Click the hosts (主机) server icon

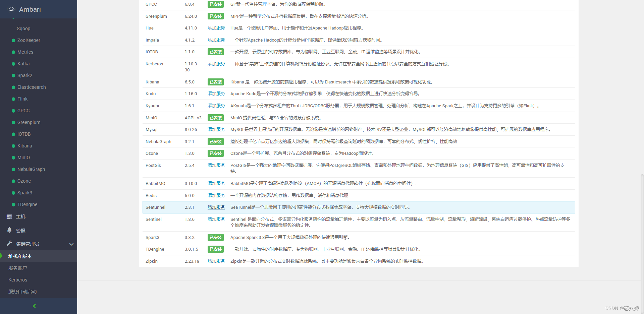click(9, 217)
